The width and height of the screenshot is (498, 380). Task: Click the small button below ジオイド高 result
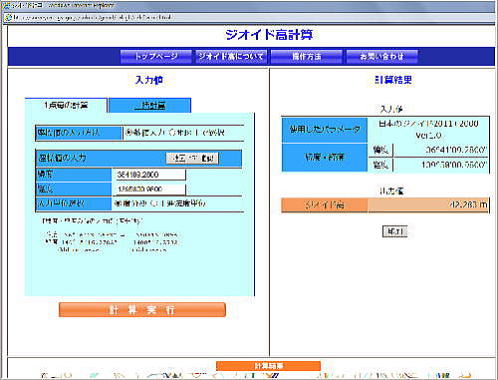pos(395,231)
